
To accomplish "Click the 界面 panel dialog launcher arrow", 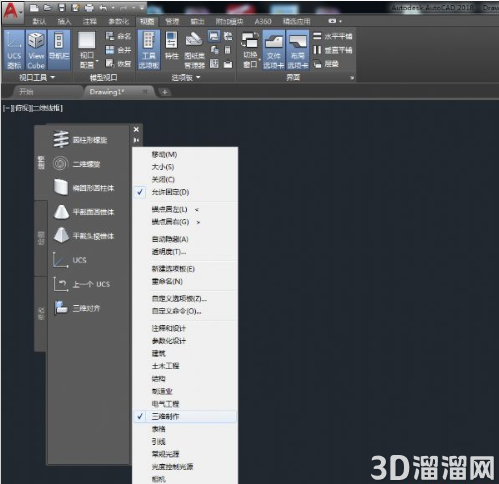I will tap(352, 78).
